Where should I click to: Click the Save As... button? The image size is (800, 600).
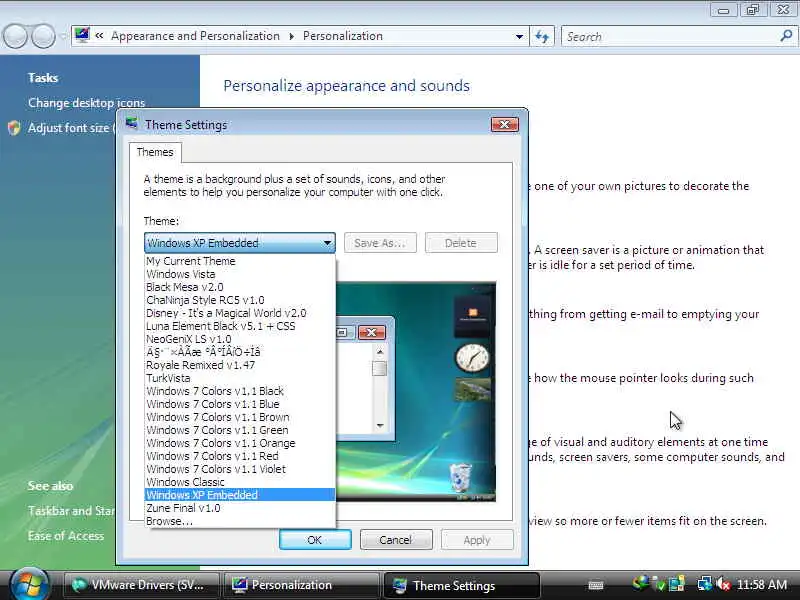(x=380, y=243)
